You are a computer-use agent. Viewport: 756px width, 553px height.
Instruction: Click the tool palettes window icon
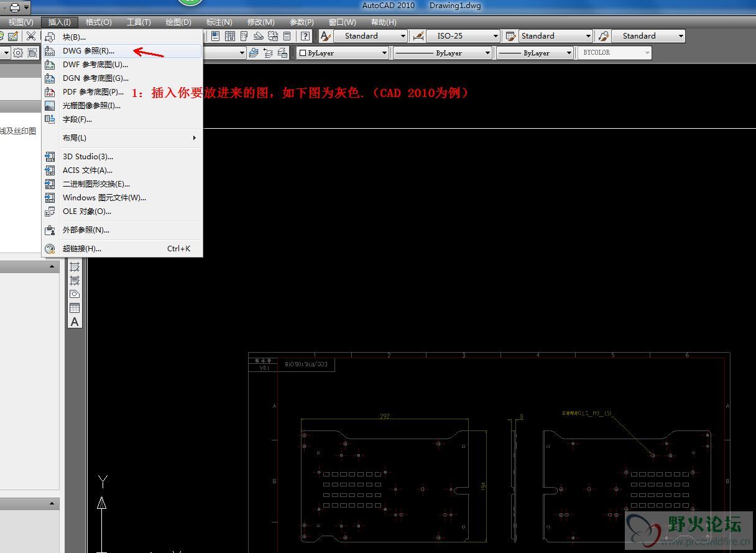coord(244,36)
